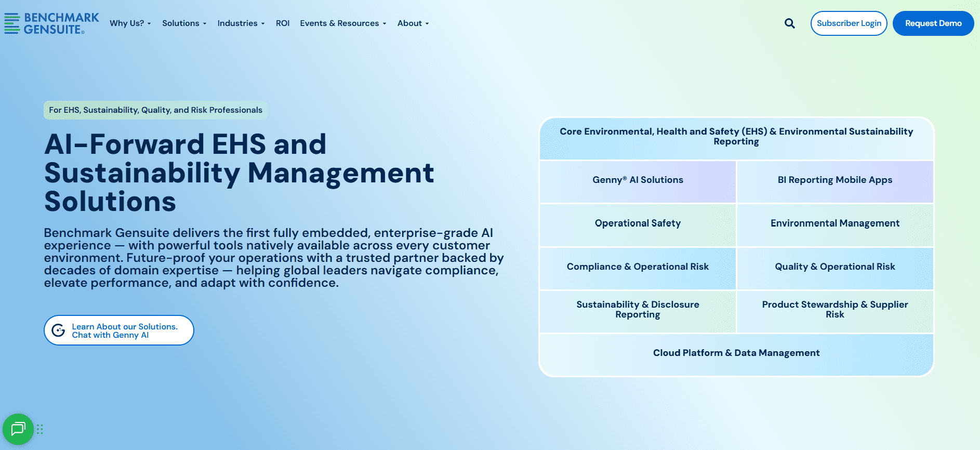980x450 pixels.
Task: Click the 'For EHS, Sustainability, Quality' badge text
Action: tap(155, 110)
